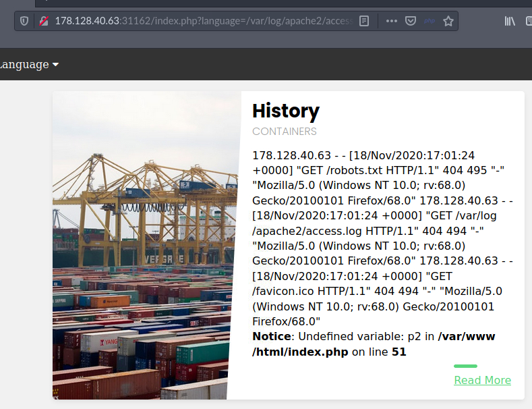This screenshot has width=532, height=409.
Task: Toggle Reader View in the address bar
Action: (364, 21)
